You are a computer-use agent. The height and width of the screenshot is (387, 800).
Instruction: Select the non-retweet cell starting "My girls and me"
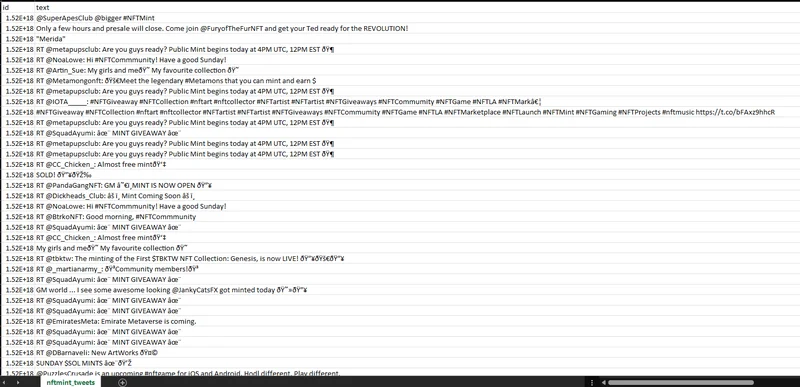pyautogui.click(x=113, y=248)
